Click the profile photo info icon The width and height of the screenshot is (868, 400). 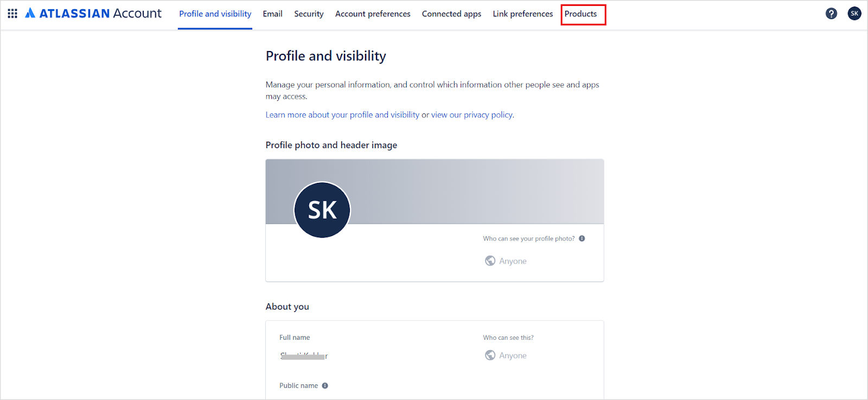coord(582,239)
